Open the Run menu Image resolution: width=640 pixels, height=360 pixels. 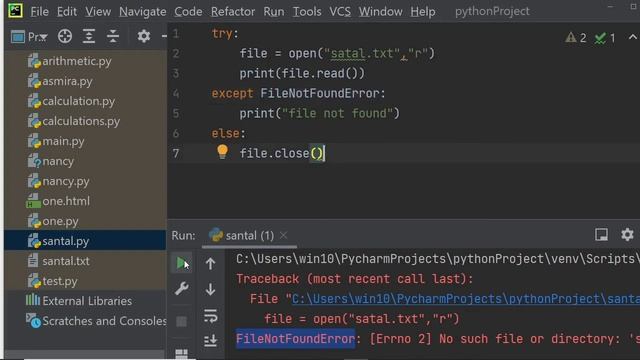273,11
